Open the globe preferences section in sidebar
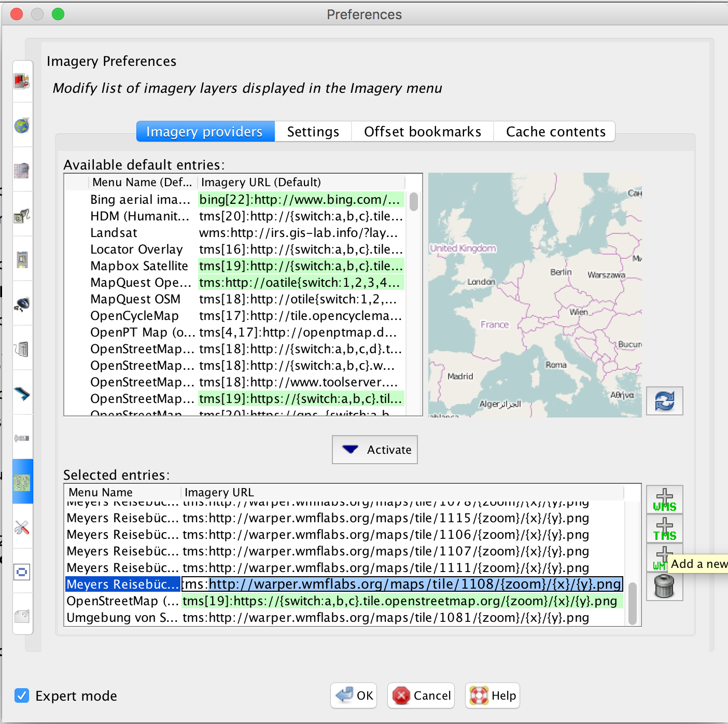Viewport: 728px width, 724px height. coord(22,126)
